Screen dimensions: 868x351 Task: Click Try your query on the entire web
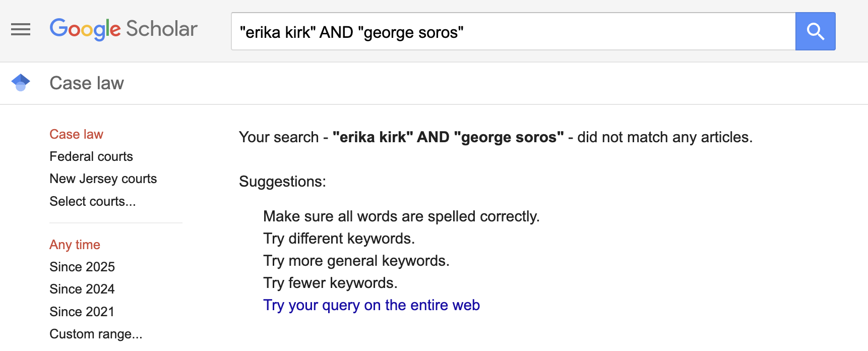click(371, 305)
